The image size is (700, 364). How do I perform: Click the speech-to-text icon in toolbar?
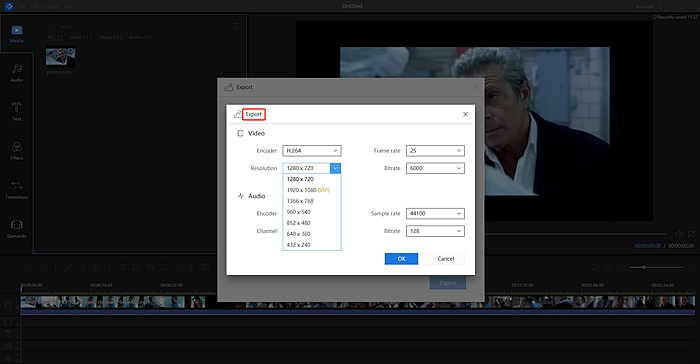[x=206, y=267]
